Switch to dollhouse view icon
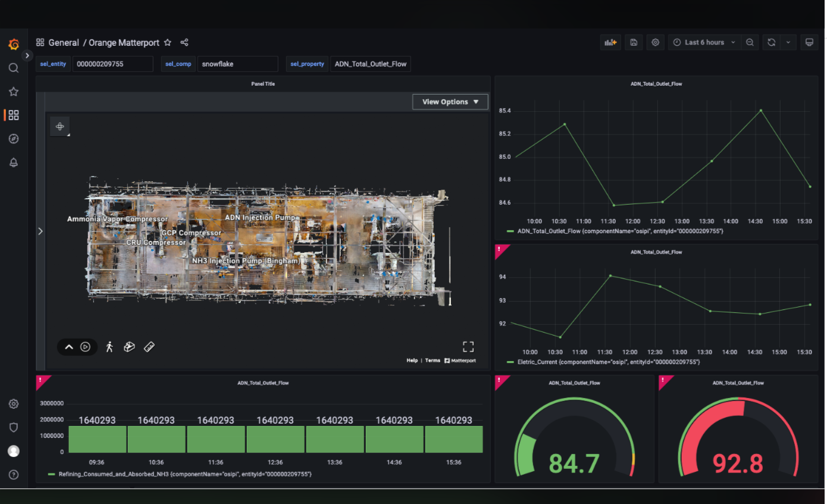Image resolution: width=827 pixels, height=504 pixels. point(129,347)
